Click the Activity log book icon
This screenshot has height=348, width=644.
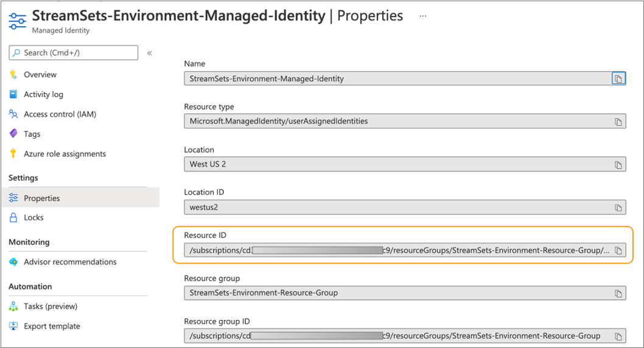click(x=13, y=94)
